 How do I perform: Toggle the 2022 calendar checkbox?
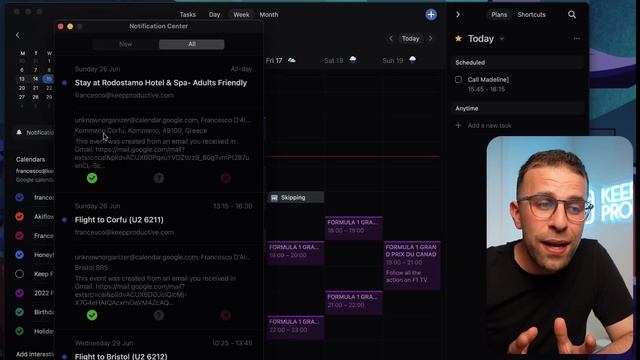pyautogui.click(x=20, y=293)
